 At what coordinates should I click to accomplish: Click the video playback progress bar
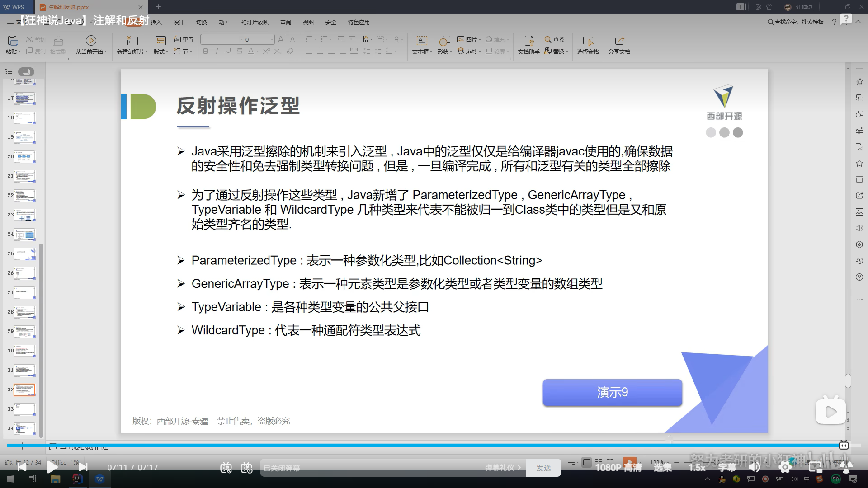click(407, 446)
